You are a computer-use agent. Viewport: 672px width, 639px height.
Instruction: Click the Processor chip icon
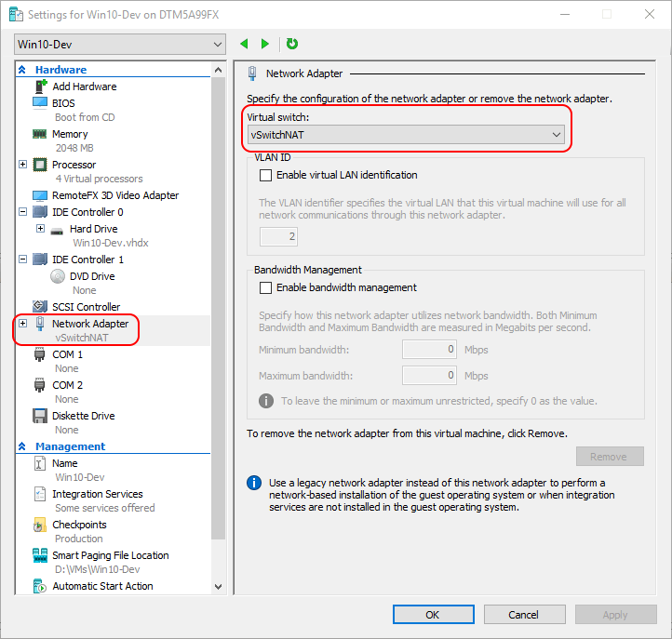[x=40, y=165]
